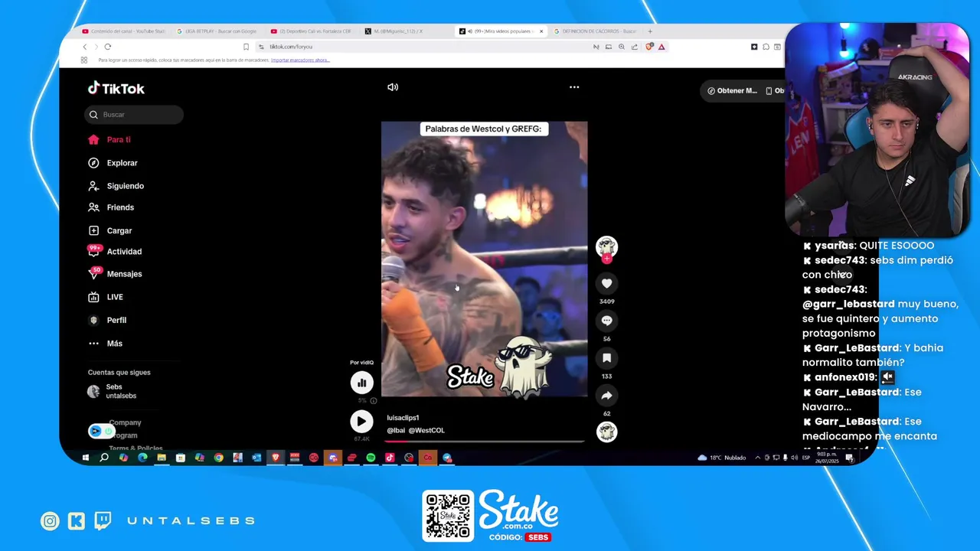Viewport: 980px width, 551px height.
Task: Open Brave browser in taskbar
Action: (x=276, y=458)
